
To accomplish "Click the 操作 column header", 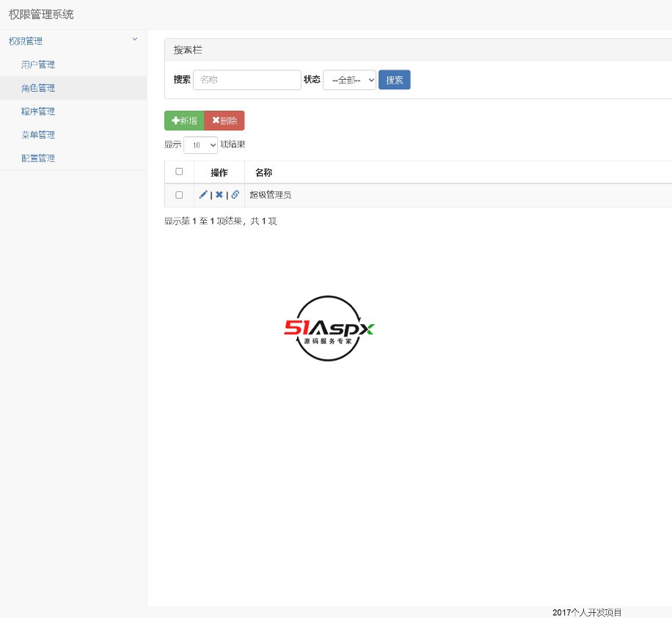I will tap(219, 172).
